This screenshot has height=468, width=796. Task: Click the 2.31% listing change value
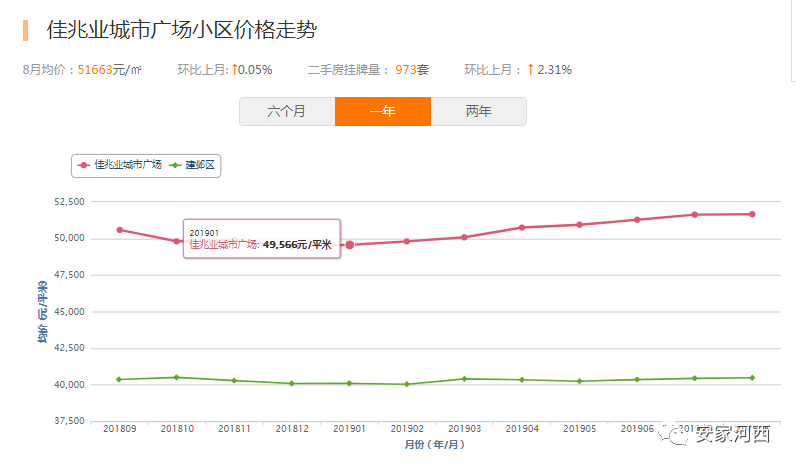(554, 70)
